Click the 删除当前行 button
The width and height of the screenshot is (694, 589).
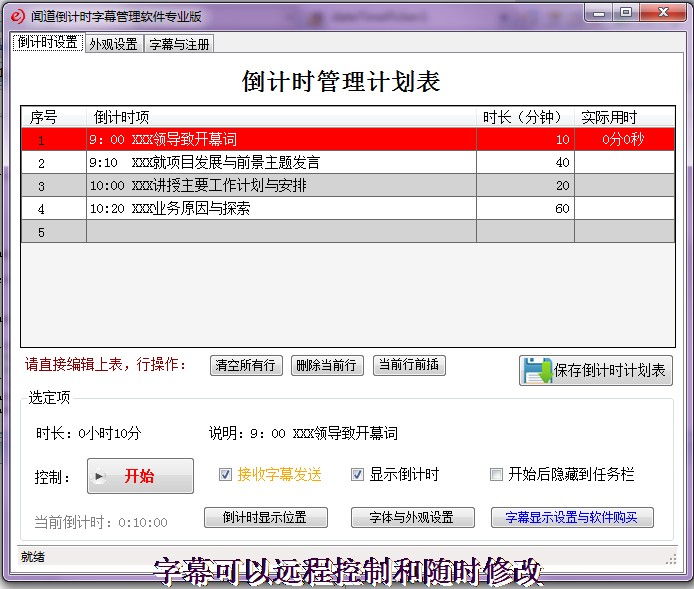coord(327,366)
